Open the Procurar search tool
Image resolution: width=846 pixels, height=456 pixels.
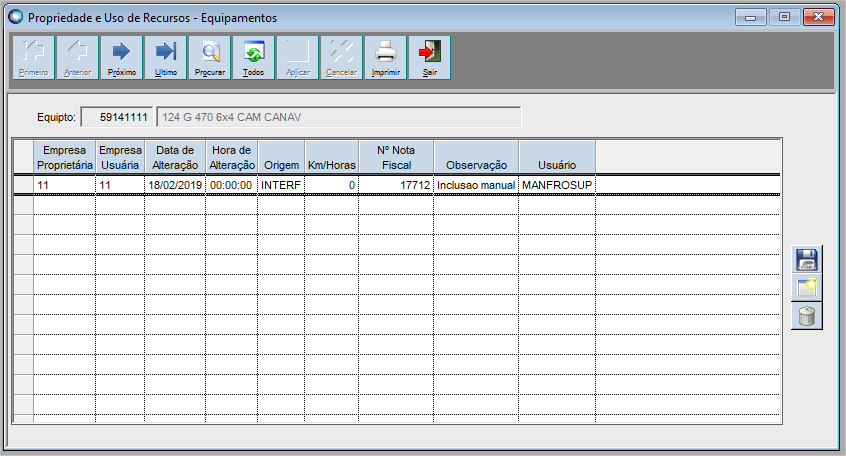click(210, 58)
